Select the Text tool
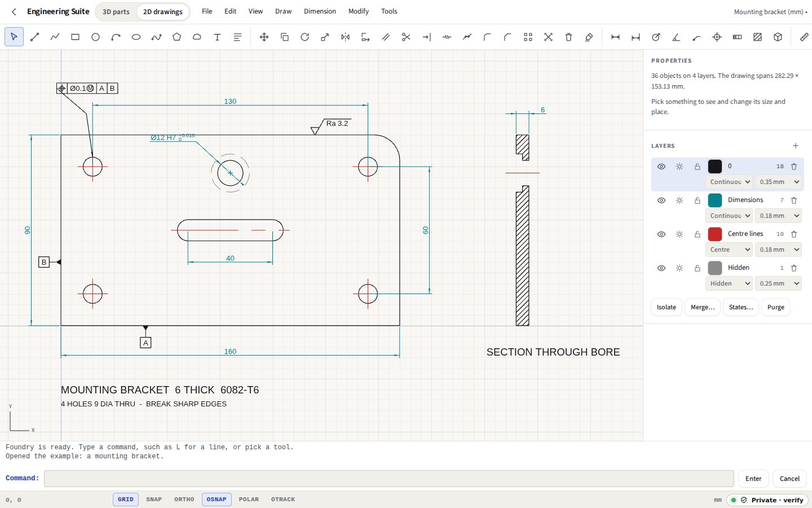 (x=217, y=37)
